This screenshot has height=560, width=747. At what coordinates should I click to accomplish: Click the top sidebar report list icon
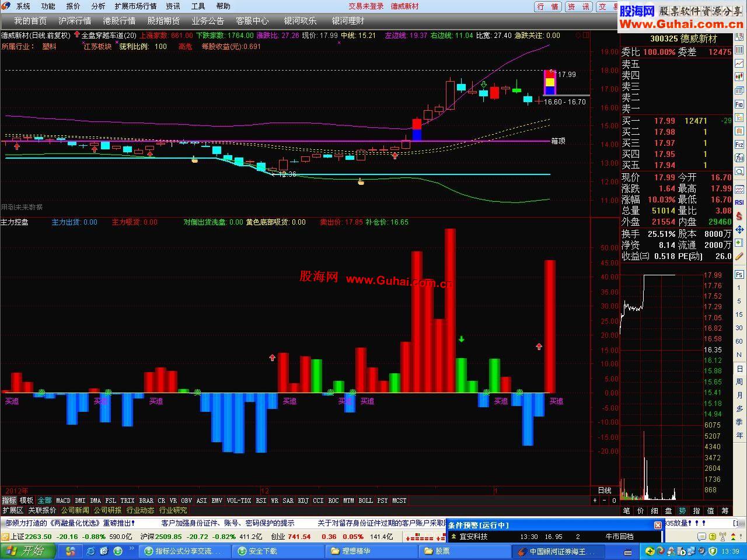click(739, 36)
